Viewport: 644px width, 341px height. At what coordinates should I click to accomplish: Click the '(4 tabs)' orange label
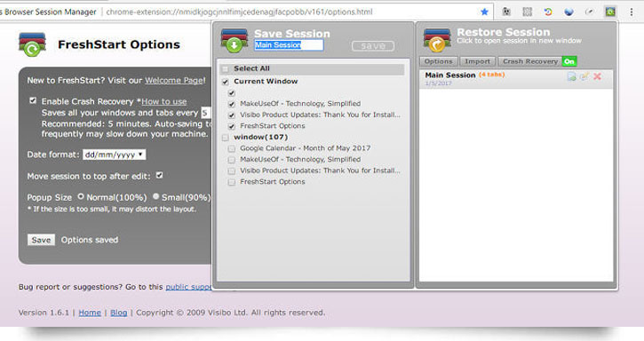(491, 75)
